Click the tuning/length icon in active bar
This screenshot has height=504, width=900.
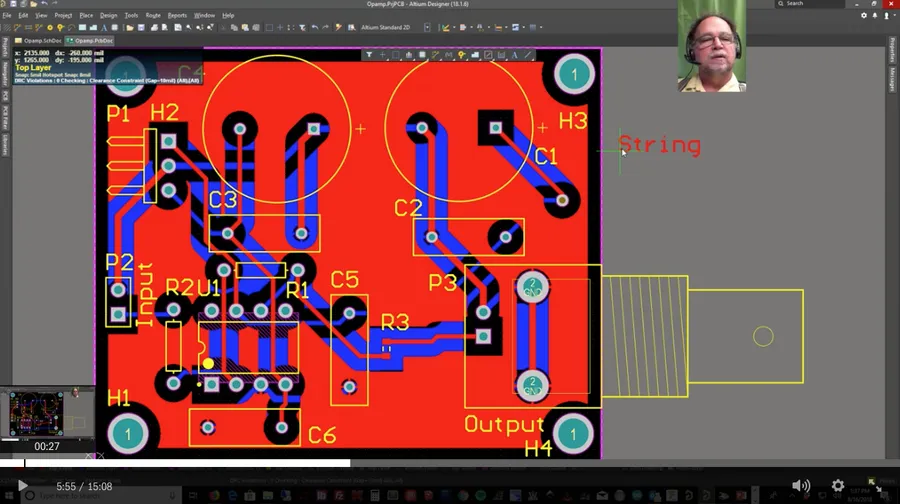pos(448,55)
